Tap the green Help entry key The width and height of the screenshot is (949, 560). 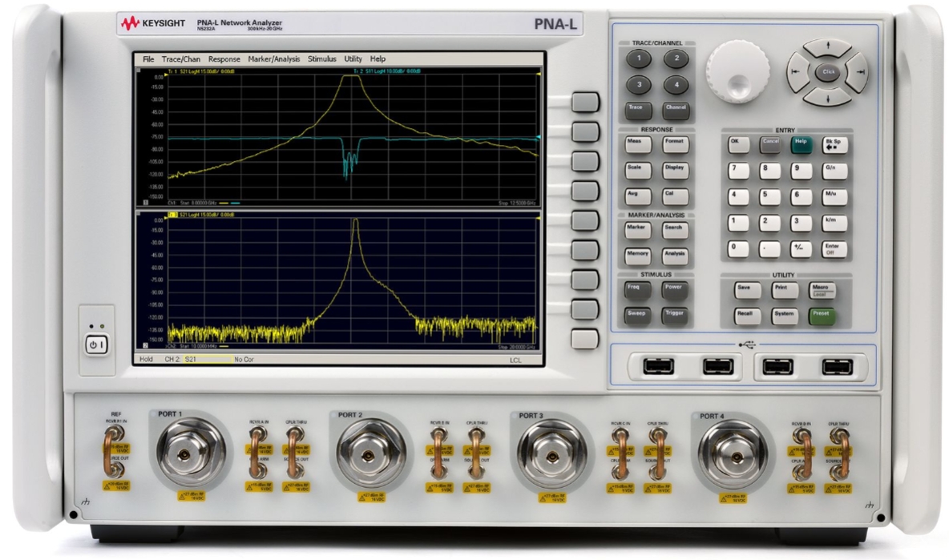[x=802, y=144]
